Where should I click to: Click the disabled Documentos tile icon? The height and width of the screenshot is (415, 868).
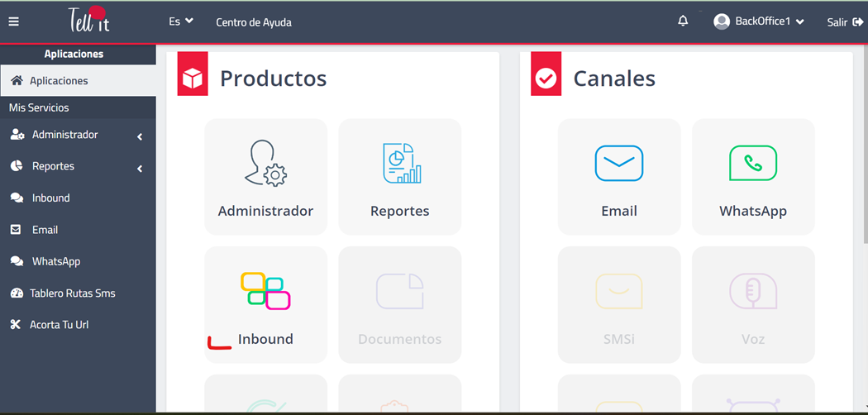pos(399,291)
